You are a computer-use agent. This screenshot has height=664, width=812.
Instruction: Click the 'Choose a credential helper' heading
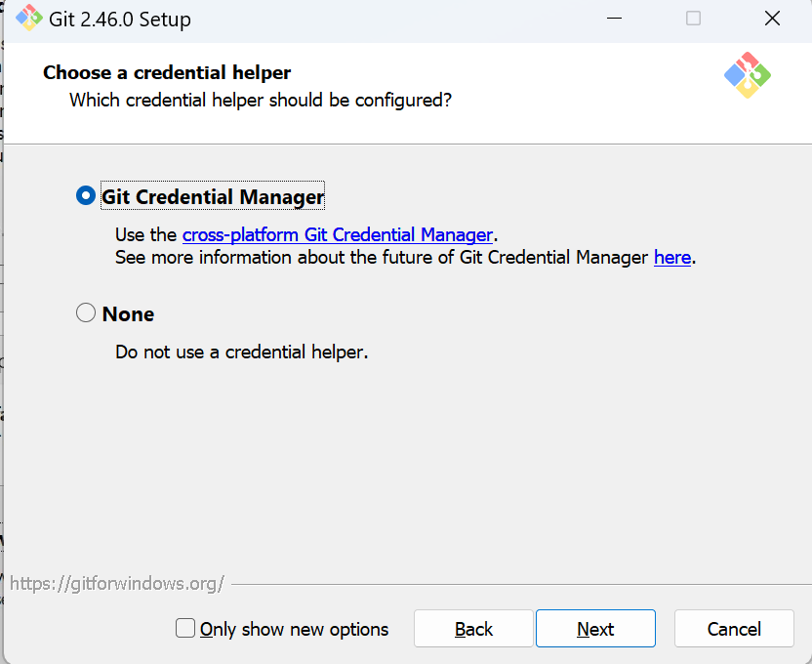coord(167,73)
